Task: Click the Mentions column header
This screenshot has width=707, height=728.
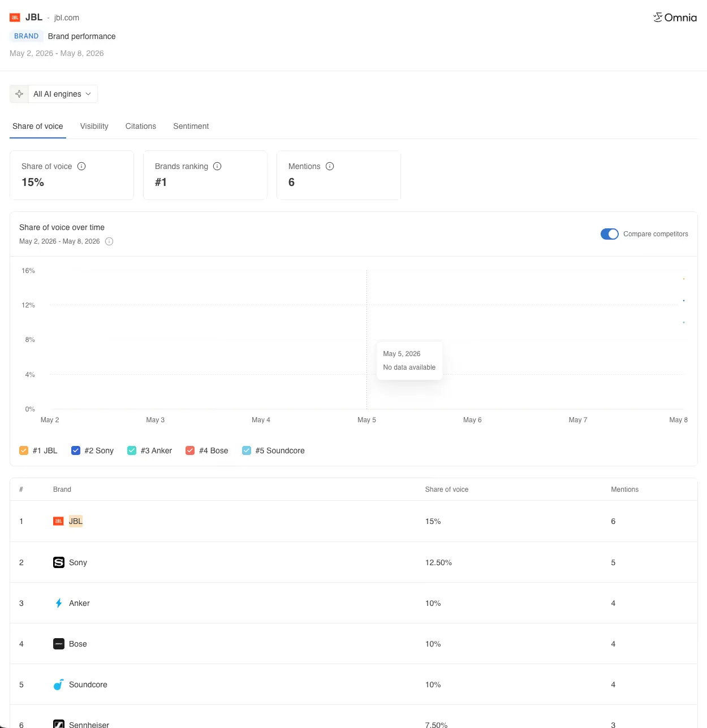Action: 624,489
